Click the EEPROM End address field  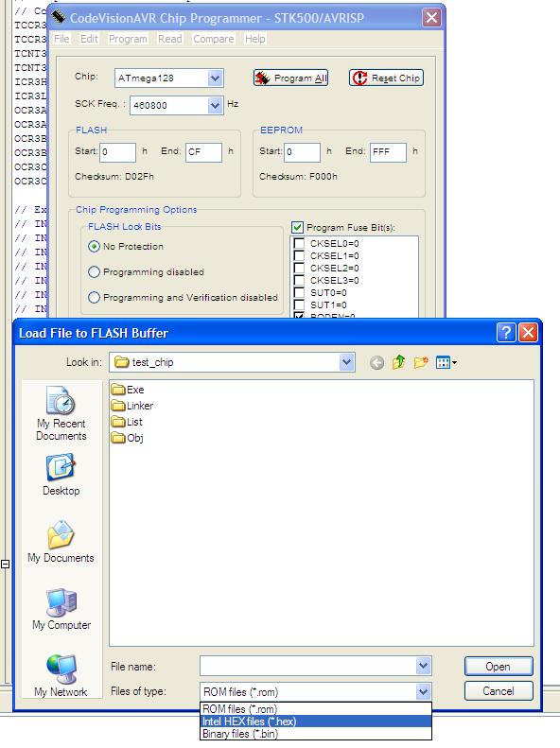(388, 152)
